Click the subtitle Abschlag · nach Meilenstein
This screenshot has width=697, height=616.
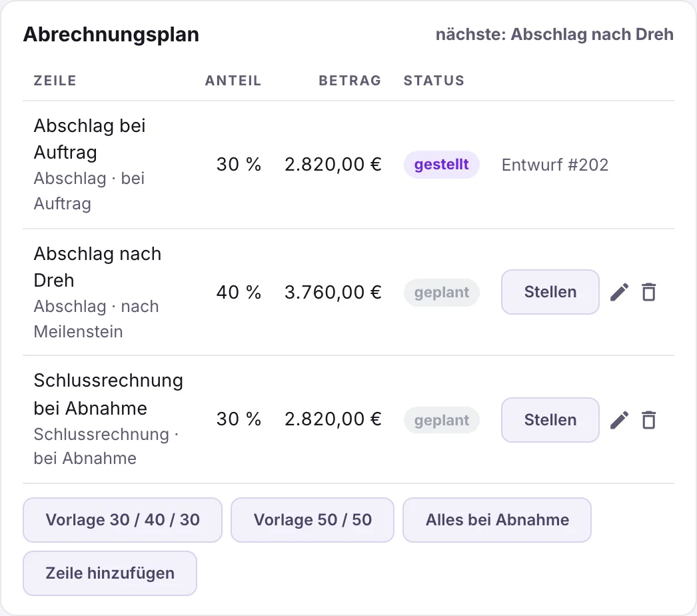click(x=97, y=319)
